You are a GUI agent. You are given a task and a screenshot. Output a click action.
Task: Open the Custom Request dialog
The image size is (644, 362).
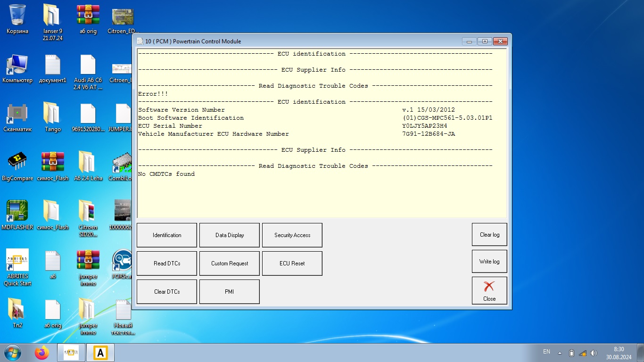click(x=229, y=263)
